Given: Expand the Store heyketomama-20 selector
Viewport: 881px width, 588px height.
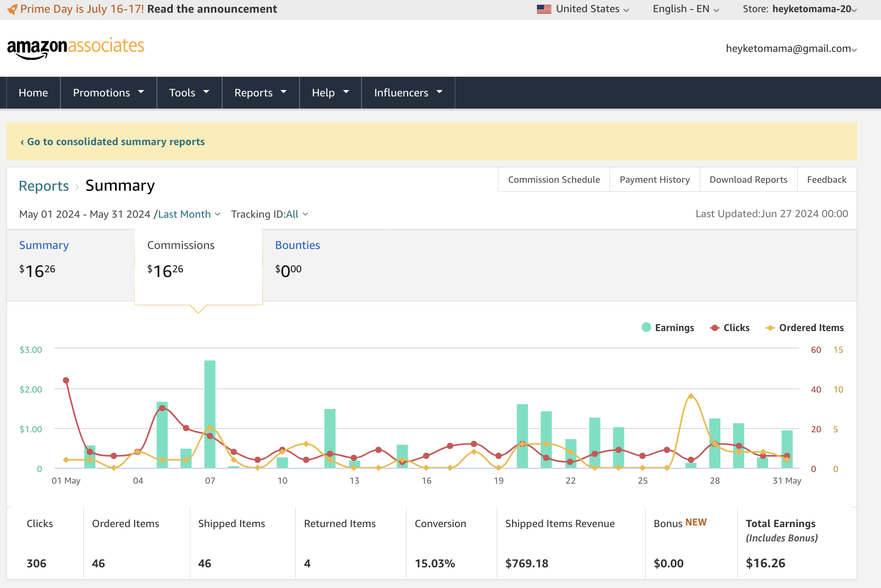Looking at the screenshot, I should (800, 9).
